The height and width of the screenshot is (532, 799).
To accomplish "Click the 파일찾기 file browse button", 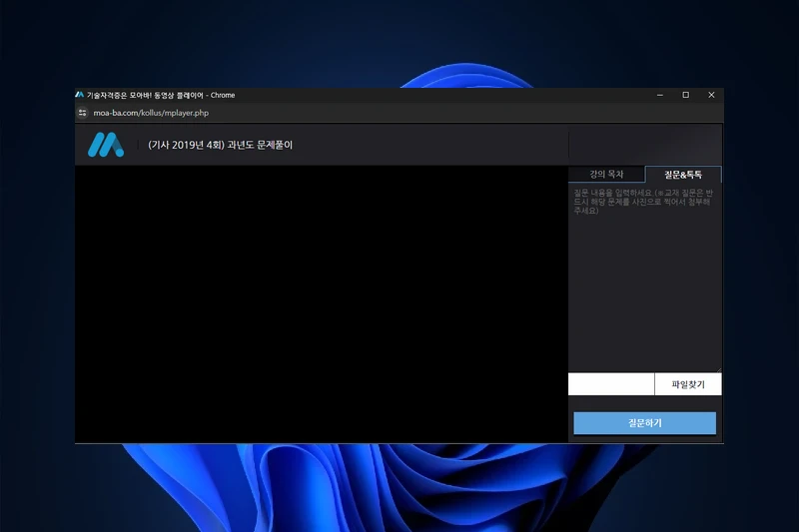I will coord(688,384).
